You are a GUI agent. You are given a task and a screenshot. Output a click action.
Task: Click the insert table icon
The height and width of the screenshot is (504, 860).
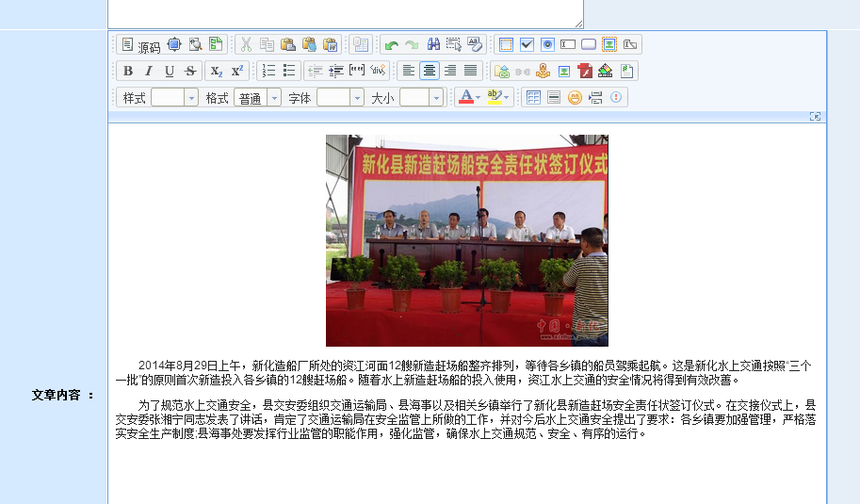[533, 97]
